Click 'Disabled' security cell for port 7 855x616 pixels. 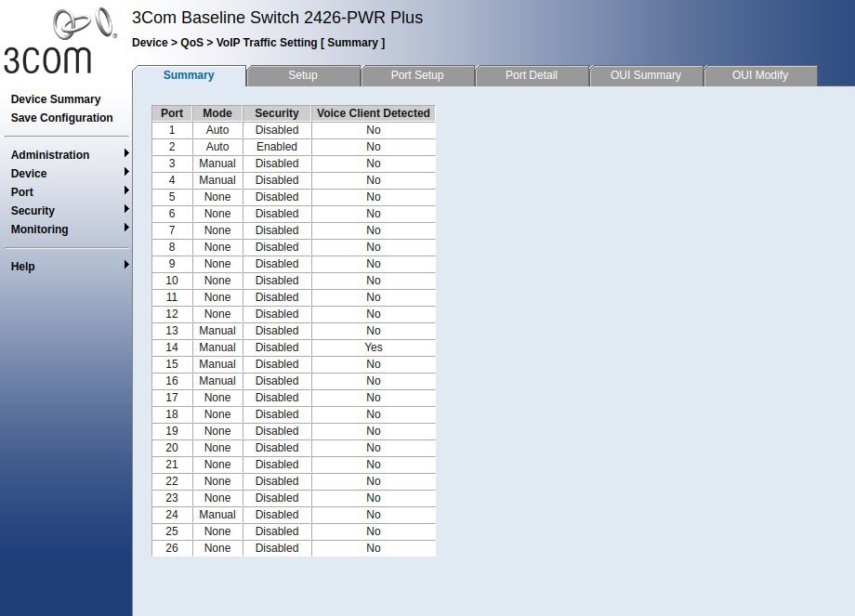[x=277, y=230]
